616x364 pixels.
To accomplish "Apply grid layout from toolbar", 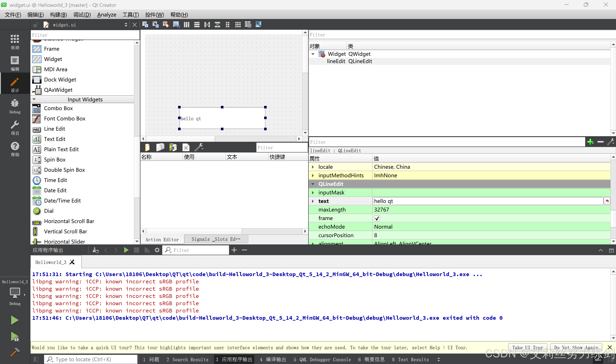I will pos(238,25).
